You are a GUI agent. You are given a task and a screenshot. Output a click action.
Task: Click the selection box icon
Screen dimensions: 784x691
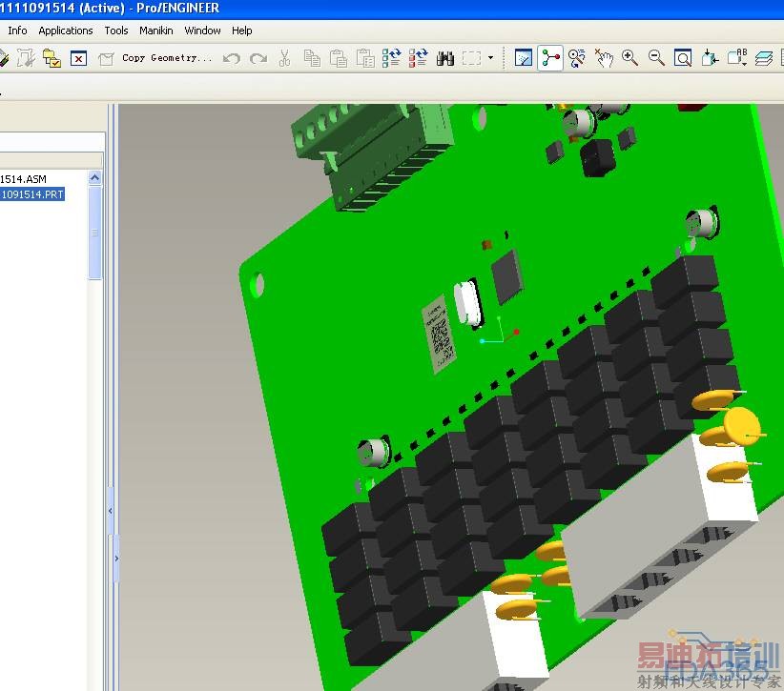471,58
